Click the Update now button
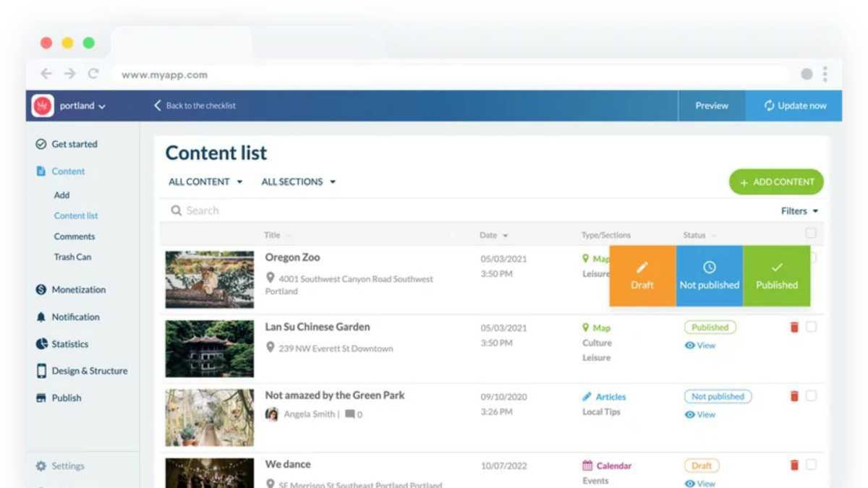 click(794, 106)
